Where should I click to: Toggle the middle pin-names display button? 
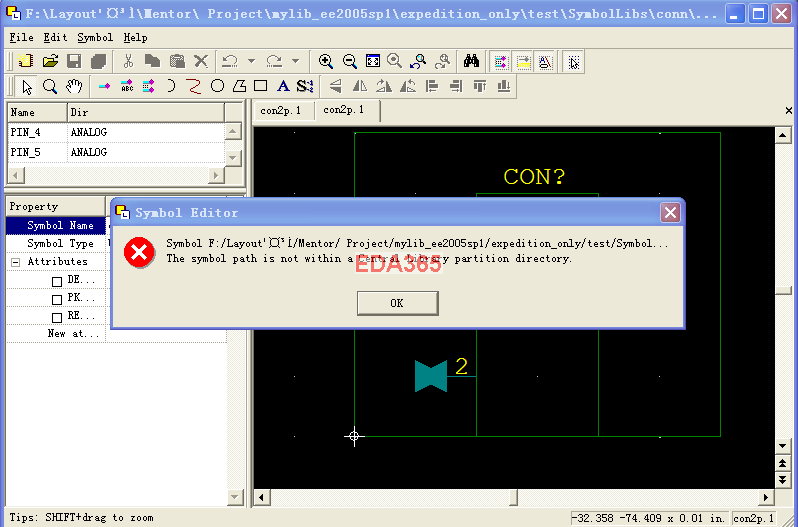[523, 62]
